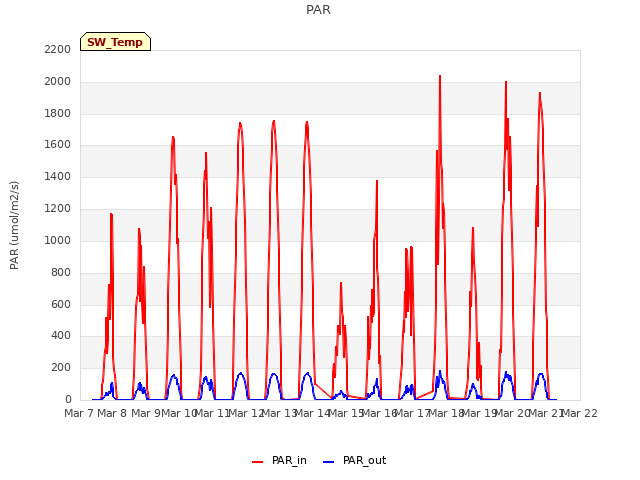Click the red PAR_in peak near Mar 21
640x480 pixels.
[540, 93]
